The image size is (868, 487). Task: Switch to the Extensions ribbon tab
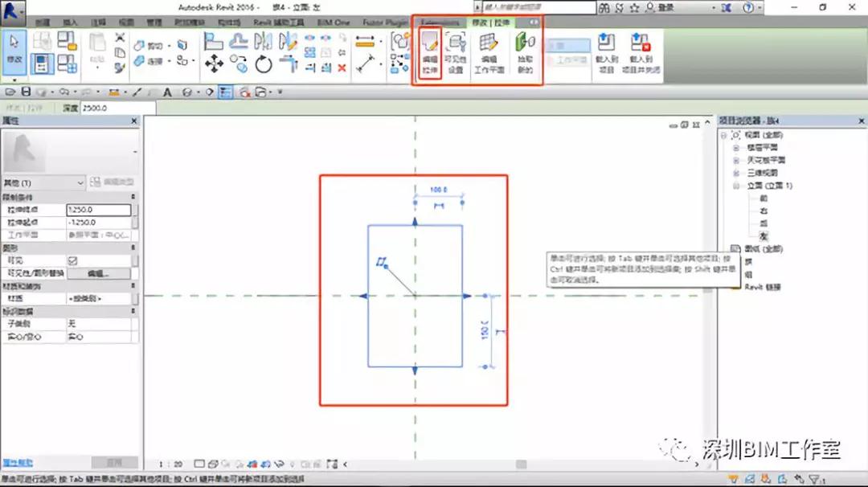[440, 23]
